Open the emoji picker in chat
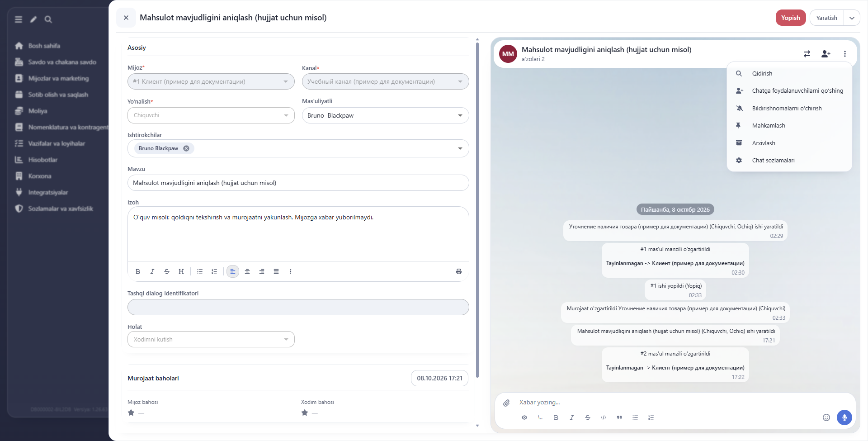This screenshot has height=441, width=868. [x=826, y=417]
